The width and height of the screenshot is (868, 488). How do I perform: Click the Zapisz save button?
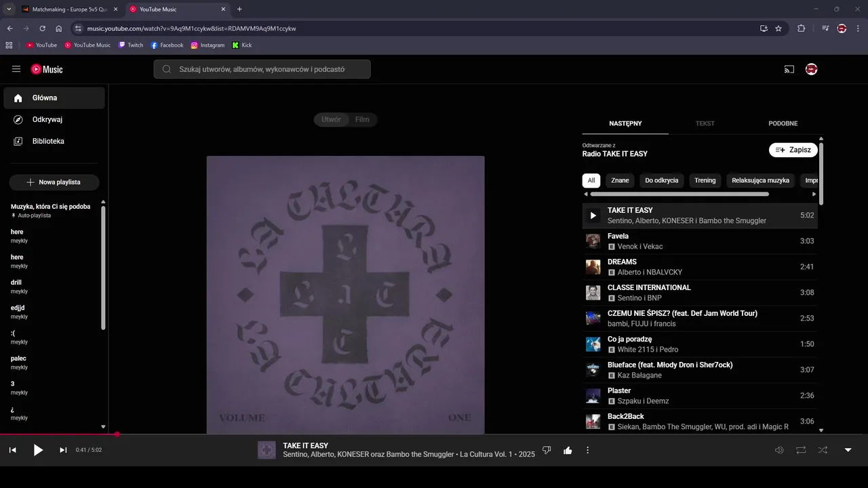(x=793, y=150)
